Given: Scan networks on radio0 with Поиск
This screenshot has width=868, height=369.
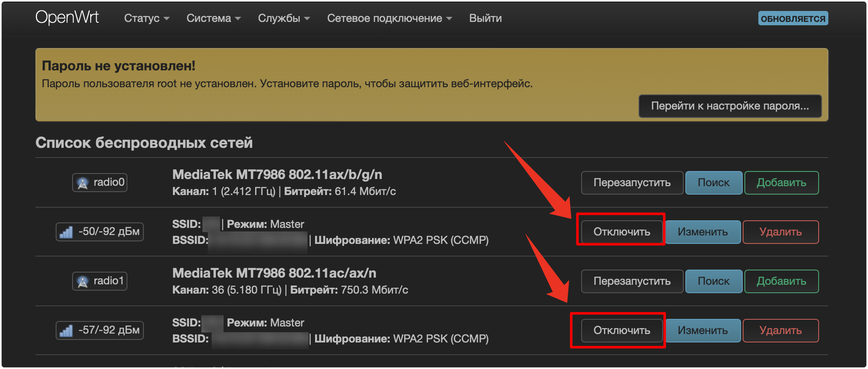Looking at the screenshot, I should tap(714, 182).
